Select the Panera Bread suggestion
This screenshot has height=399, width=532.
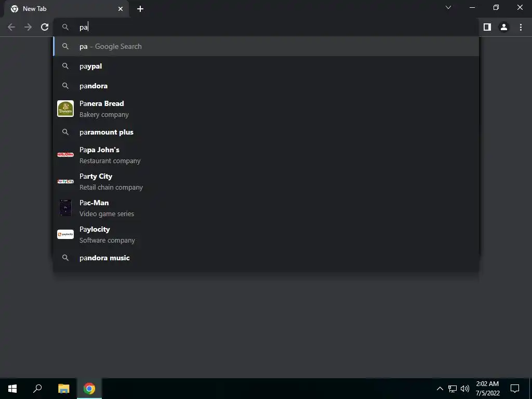[x=267, y=109]
